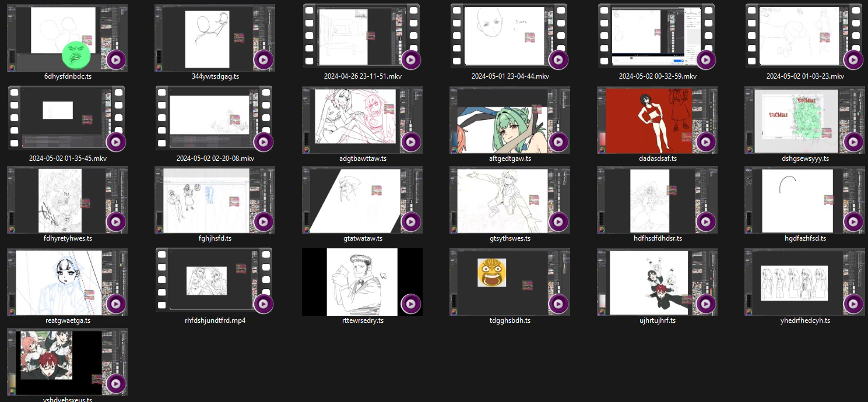Screen dimensions: 868x402
Task: Select the 2024-05-02 01-35-45.mkv video thumbnail
Action: click(67, 119)
